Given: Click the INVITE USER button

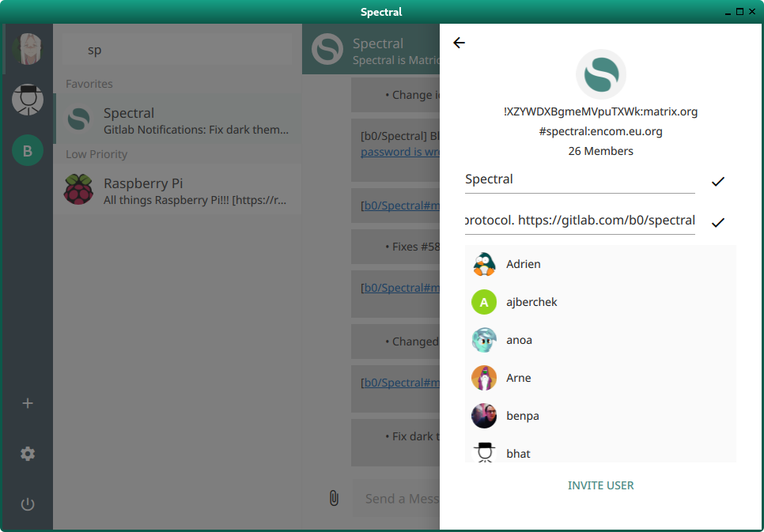Looking at the screenshot, I should click(600, 485).
